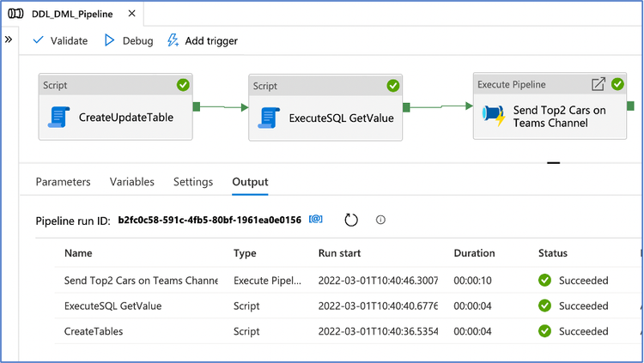Sort by the Duration column header
The height and width of the screenshot is (363, 644).
(x=474, y=253)
